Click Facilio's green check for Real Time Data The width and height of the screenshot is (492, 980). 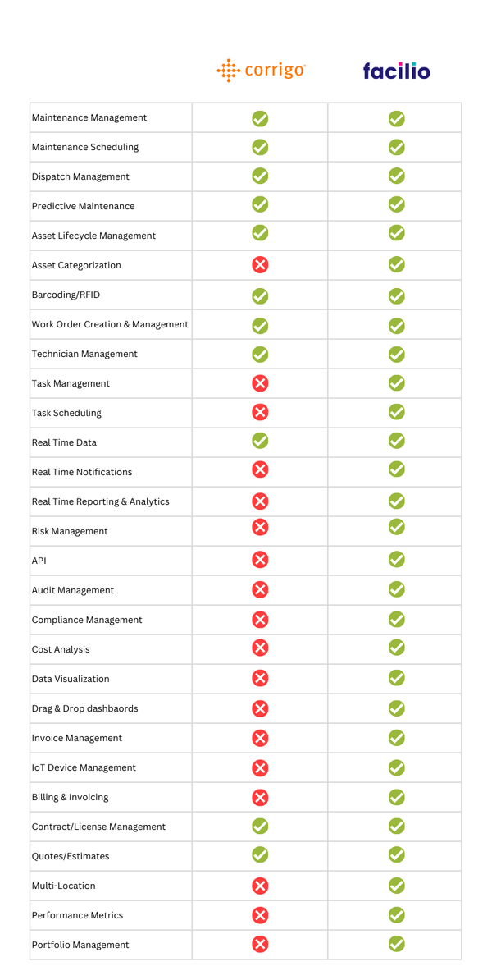click(396, 441)
